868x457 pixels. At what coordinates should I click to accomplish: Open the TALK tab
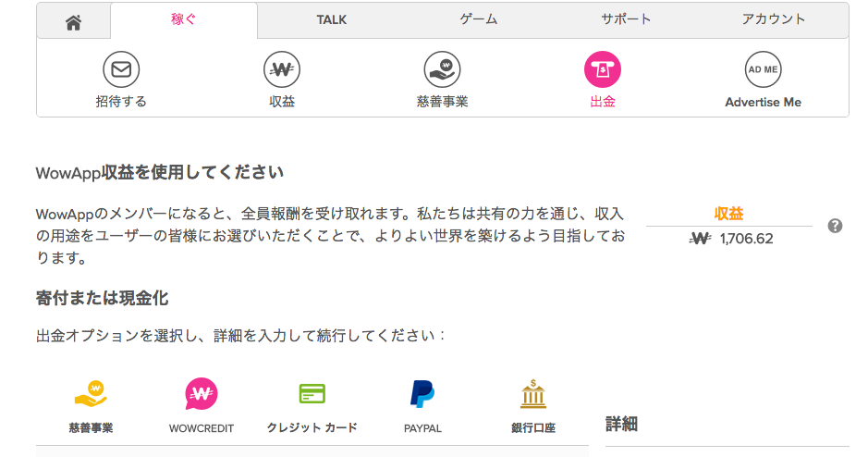pyautogui.click(x=332, y=20)
